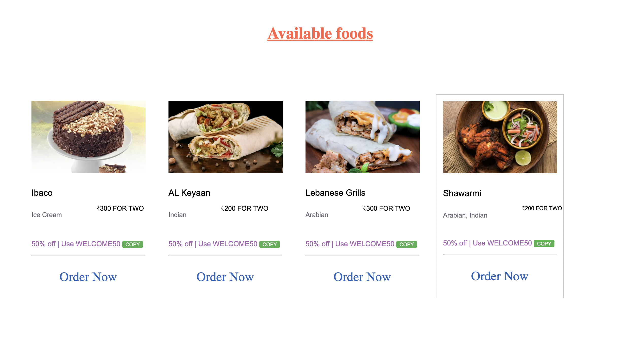This screenshot has height=363, width=644.
Task: Open the Shawarmi grilled chicken image
Action: point(500,137)
